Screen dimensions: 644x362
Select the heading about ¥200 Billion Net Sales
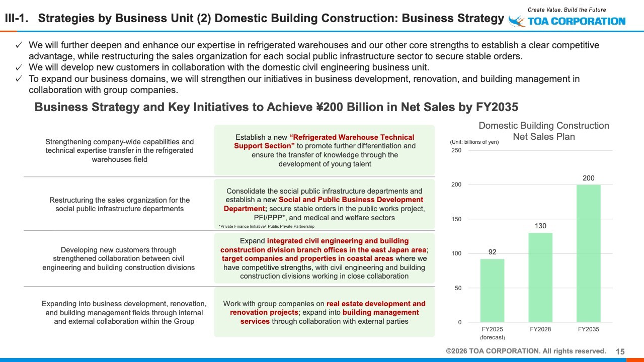(276, 107)
